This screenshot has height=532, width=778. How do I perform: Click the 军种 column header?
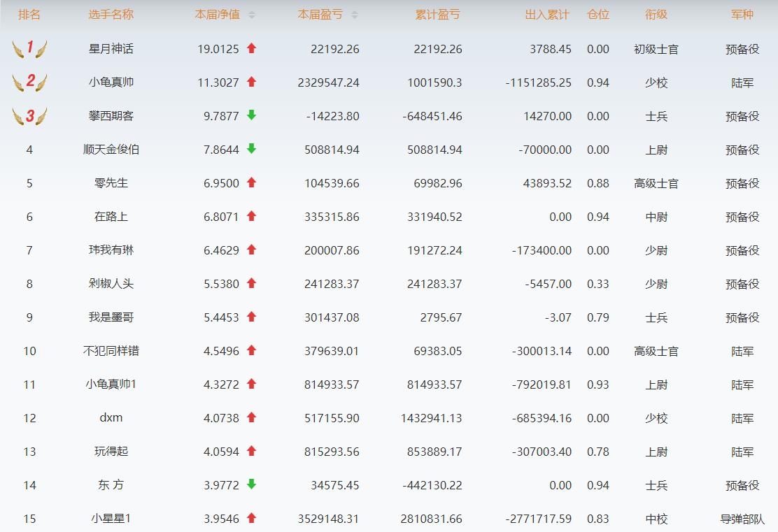(742, 15)
